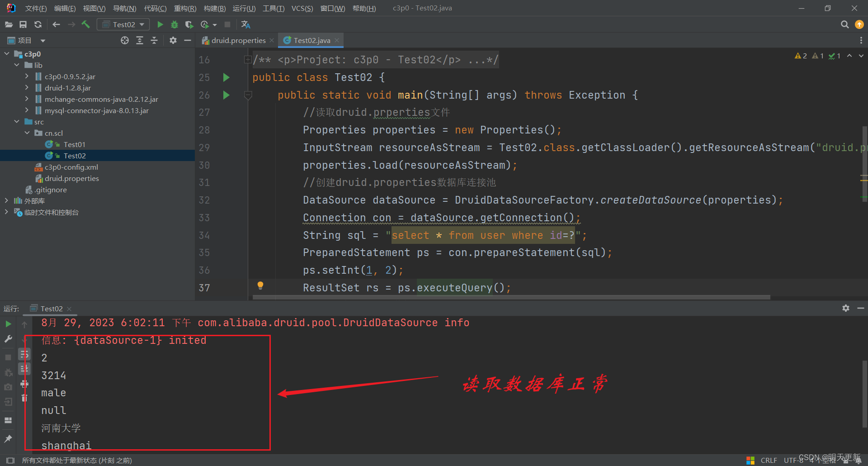Collapse the c3p0 project root

click(6, 53)
